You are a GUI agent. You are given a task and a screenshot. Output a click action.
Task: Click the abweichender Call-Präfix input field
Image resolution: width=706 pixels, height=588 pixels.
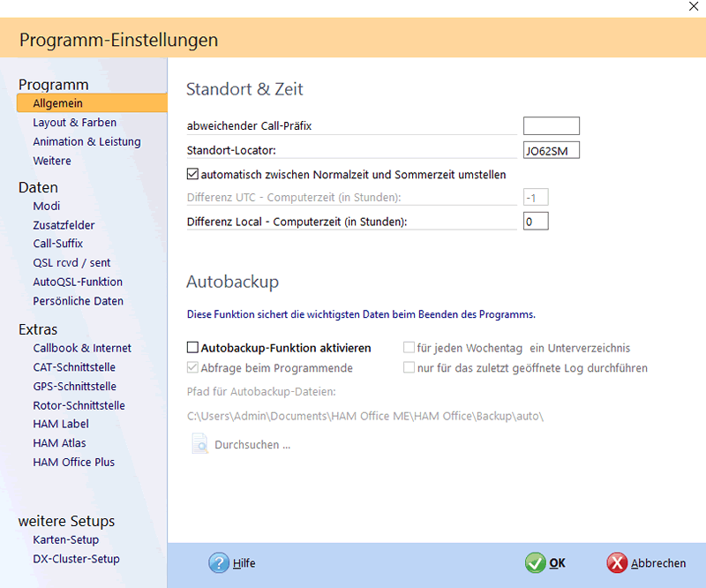coord(551,125)
